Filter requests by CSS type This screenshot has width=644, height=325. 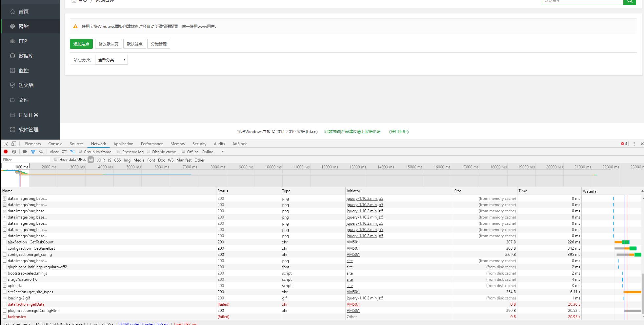click(117, 160)
